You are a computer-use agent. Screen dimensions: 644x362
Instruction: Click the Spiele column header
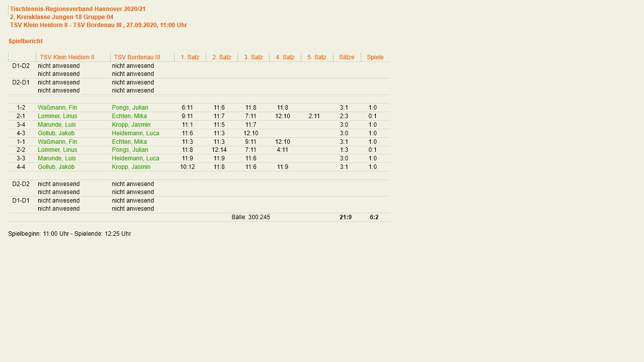coord(375,57)
